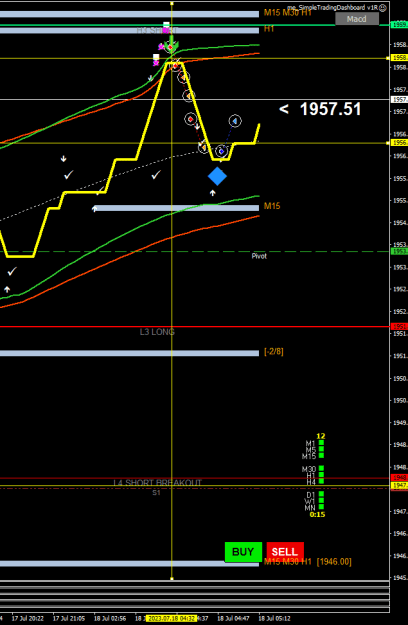
Task: Click the 'me_SimpleTradingDashboard v1R' indicator title
Action: (332, 8)
